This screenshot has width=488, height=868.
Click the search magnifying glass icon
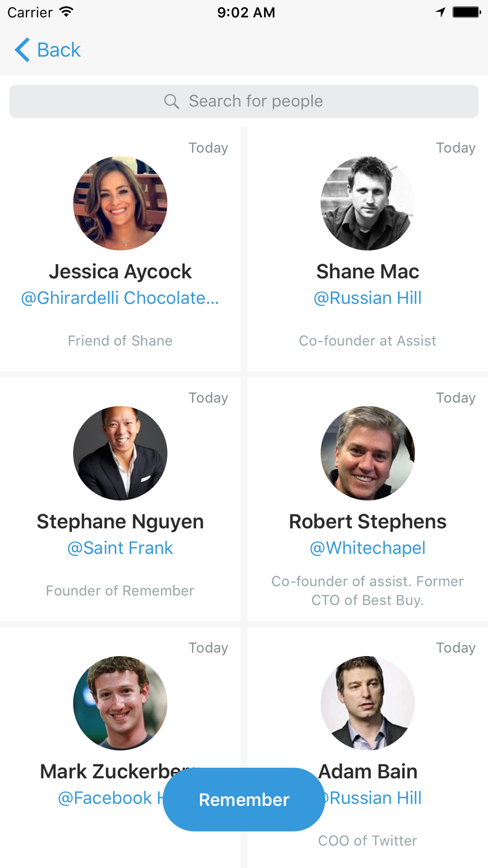pyautogui.click(x=171, y=102)
